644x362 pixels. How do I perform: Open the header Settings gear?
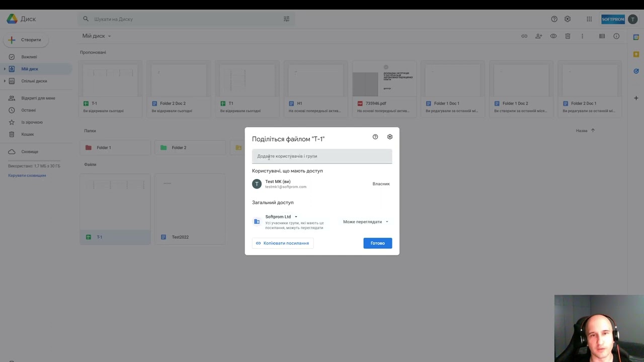[x=568, y=19]
